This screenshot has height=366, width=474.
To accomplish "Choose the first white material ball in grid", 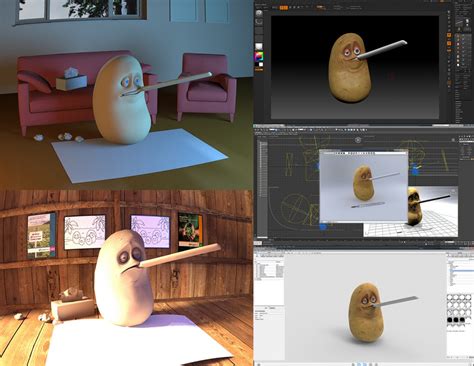I will coord(450,298).
